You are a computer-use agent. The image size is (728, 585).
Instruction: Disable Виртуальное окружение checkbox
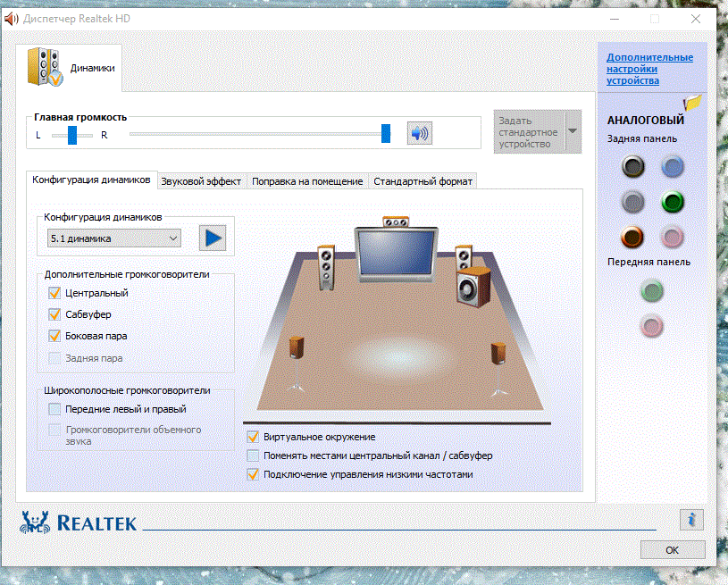click(253, 437)
